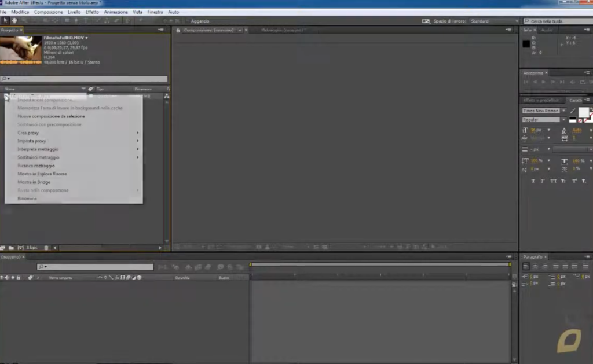
Task: Open the Animazione menu
Action: (116, 12)
